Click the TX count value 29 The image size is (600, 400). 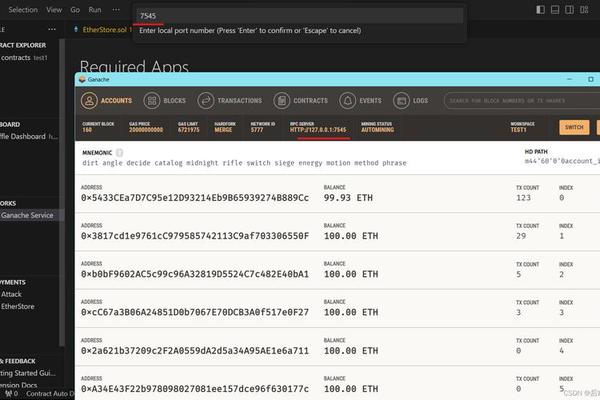coord(521,236)
